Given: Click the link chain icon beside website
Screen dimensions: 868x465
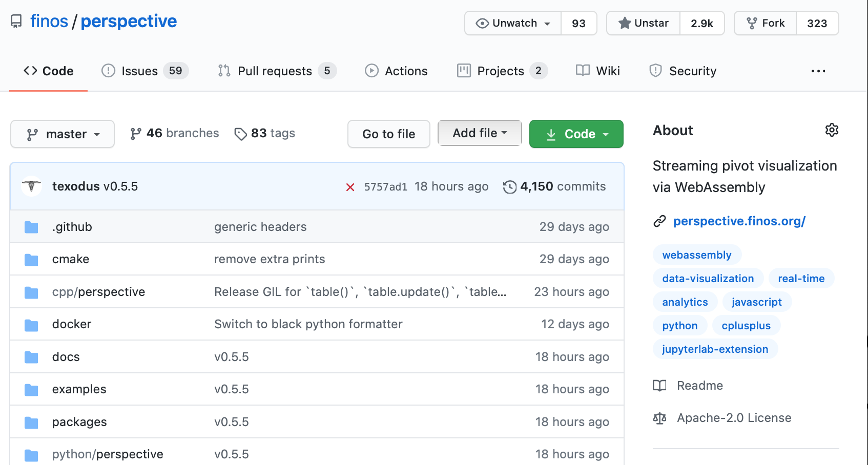Looking at the screenshot, I should tap(659, 221).
